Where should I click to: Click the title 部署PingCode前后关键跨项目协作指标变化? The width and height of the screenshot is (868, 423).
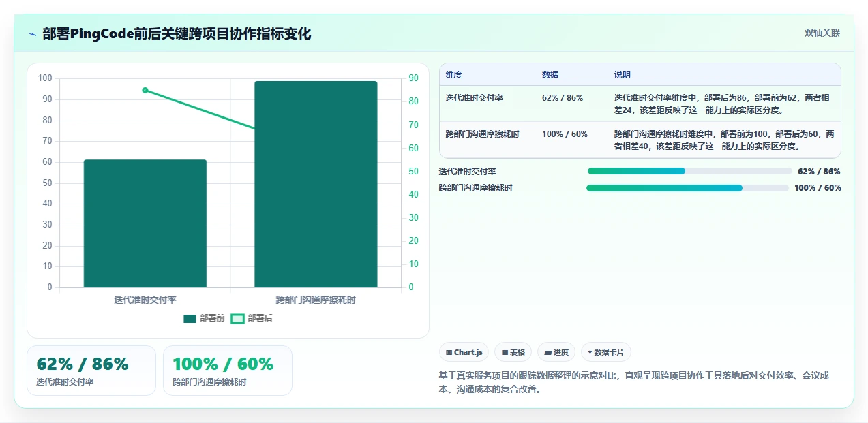pyautogui.click(x=177, y=33)
